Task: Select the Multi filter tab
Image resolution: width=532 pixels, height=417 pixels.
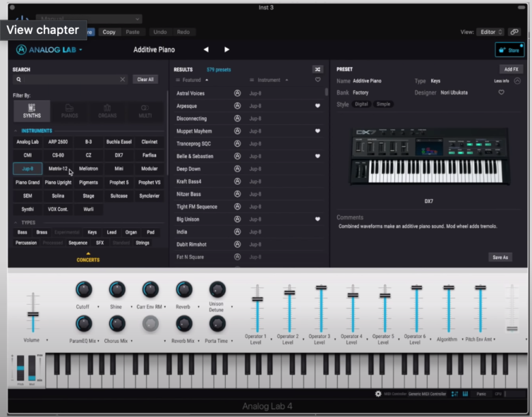Action: click(x=145, y=111)
